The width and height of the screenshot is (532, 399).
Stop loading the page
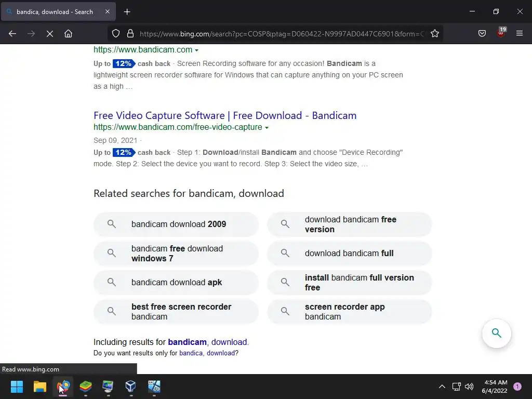pyautogui.click(x=49, y=34)
